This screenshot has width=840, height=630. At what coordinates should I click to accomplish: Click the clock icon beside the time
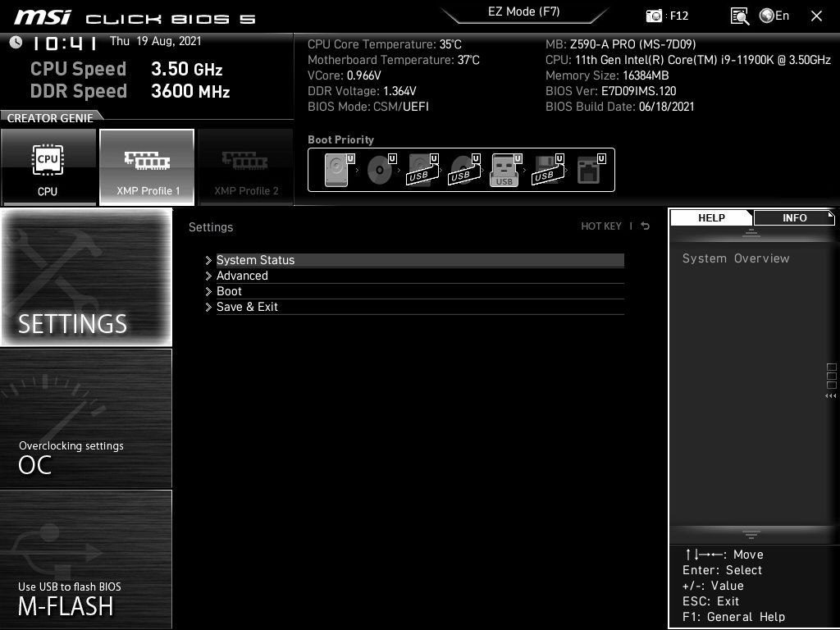click(x=16, y=43)
